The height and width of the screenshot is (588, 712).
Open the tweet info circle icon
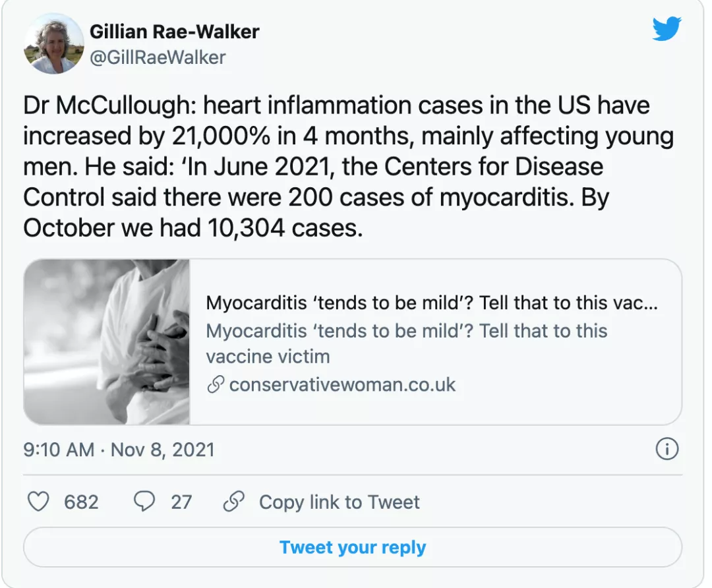point(667,450)
